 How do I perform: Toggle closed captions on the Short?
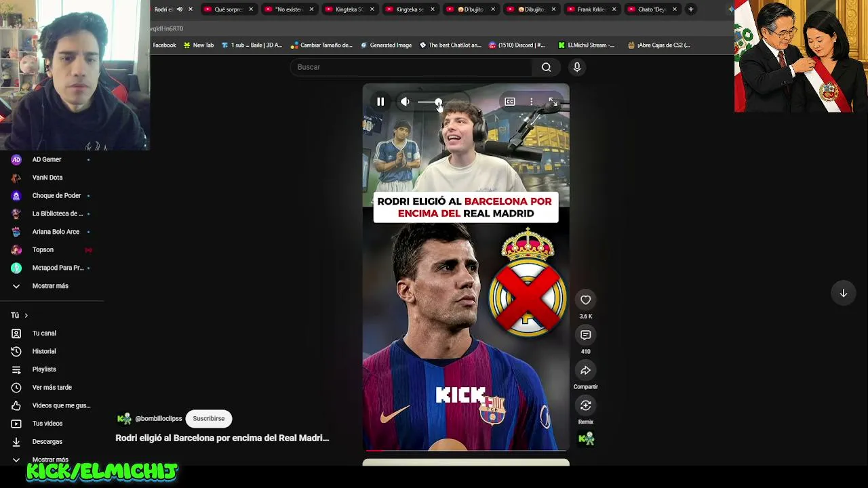pos(510,102)
